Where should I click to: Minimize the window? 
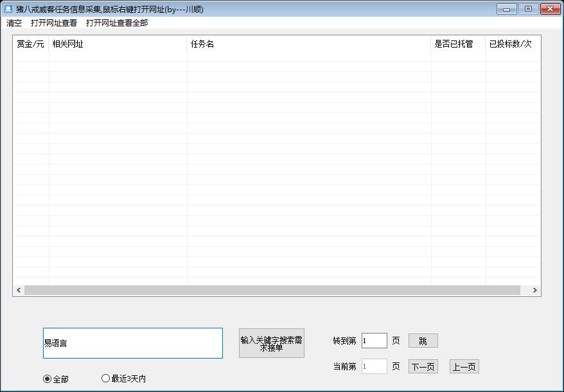506,9
